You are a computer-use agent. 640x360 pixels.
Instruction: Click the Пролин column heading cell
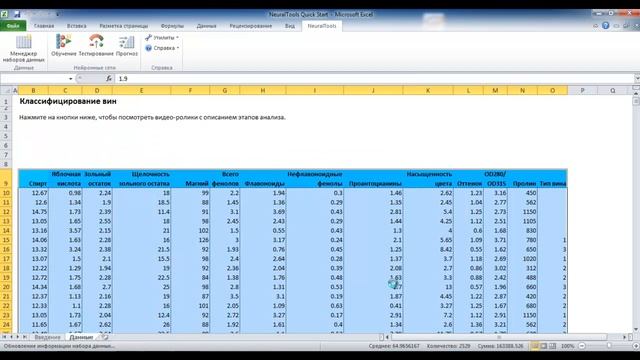point(522,179)
